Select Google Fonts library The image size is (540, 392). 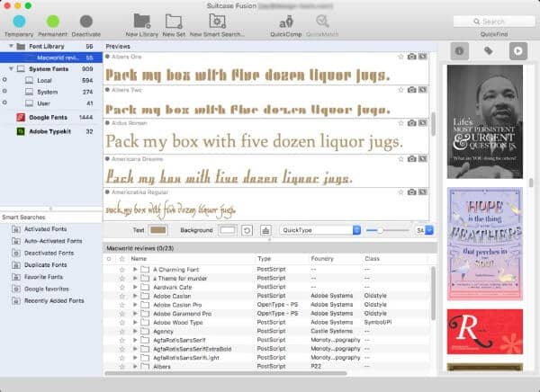[48, 118]
